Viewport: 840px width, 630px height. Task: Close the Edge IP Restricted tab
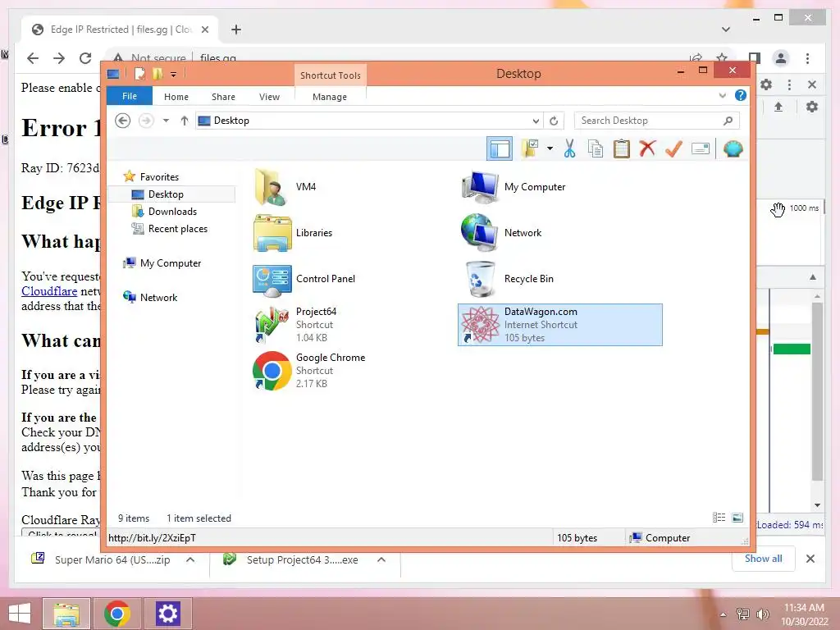click(204, 30)
